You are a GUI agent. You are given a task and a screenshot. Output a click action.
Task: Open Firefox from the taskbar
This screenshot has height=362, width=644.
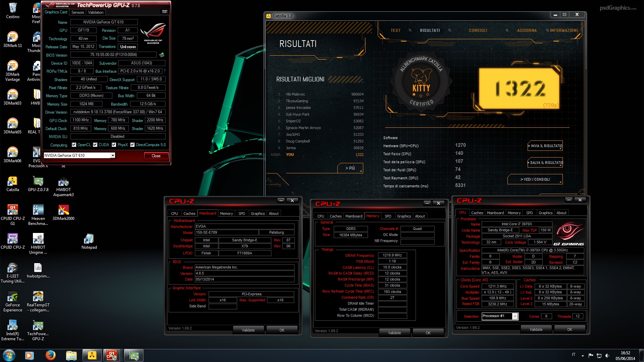point(50,355)
